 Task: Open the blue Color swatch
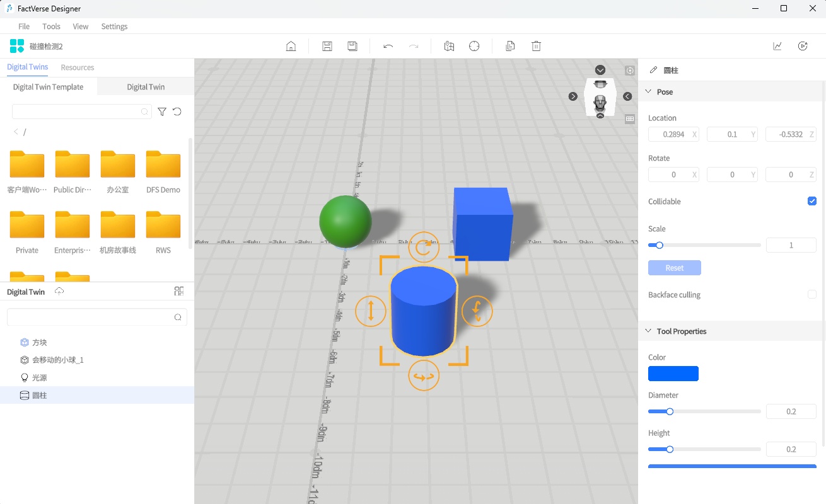coord(673,373)
